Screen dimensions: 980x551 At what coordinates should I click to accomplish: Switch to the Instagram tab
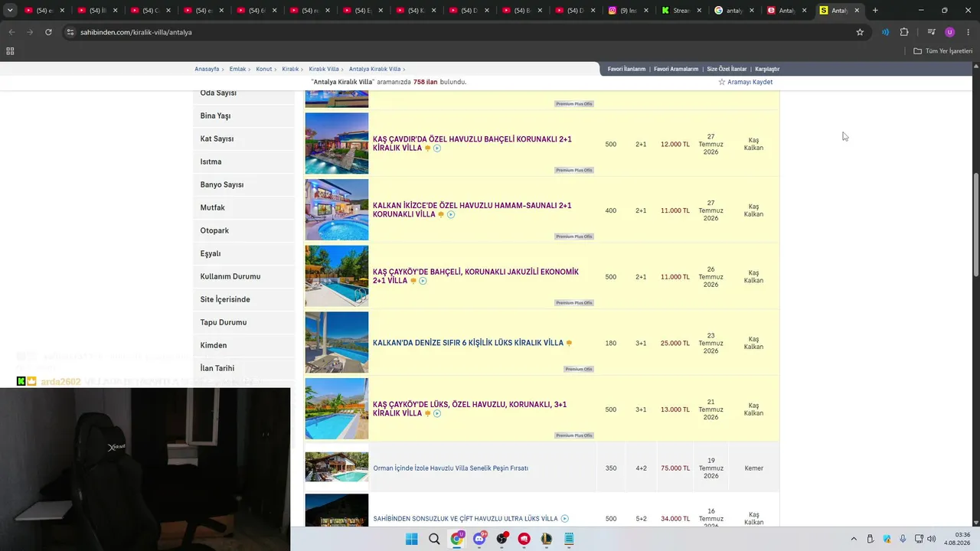point(629,11)
